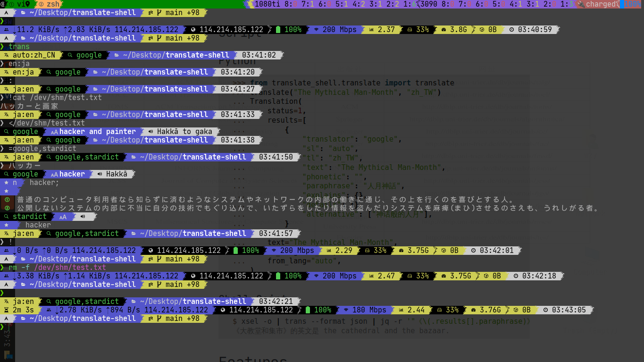Click the hourglass icon beside "2m 3s"
This screenshot has width=644, height=362.
pos(6,310)
